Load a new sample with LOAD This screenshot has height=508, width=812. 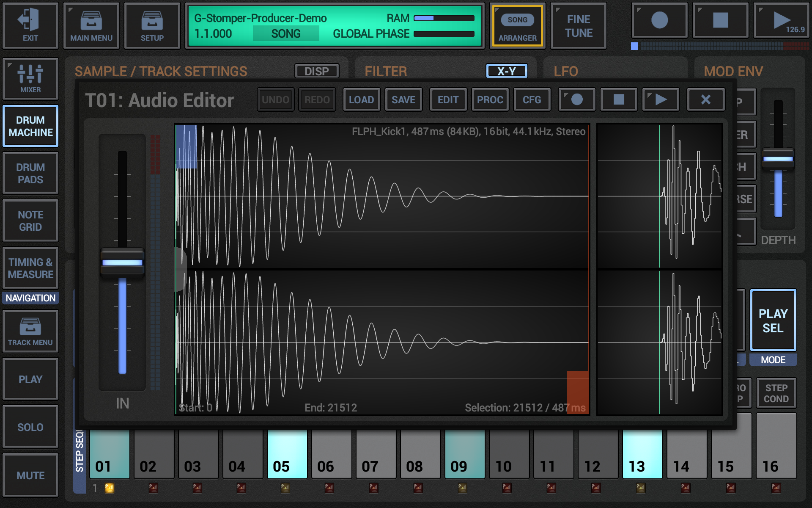pos(361,99)
